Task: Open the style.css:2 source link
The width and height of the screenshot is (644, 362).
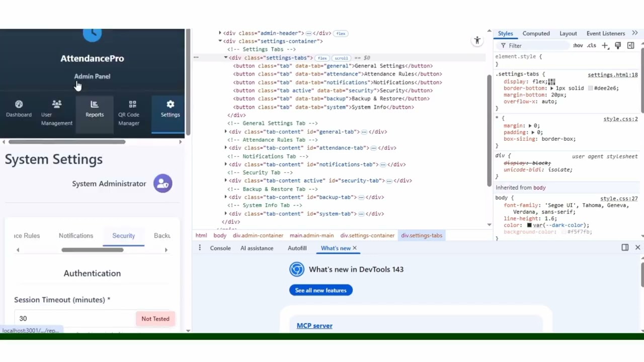Action: (x=620, y=119)
